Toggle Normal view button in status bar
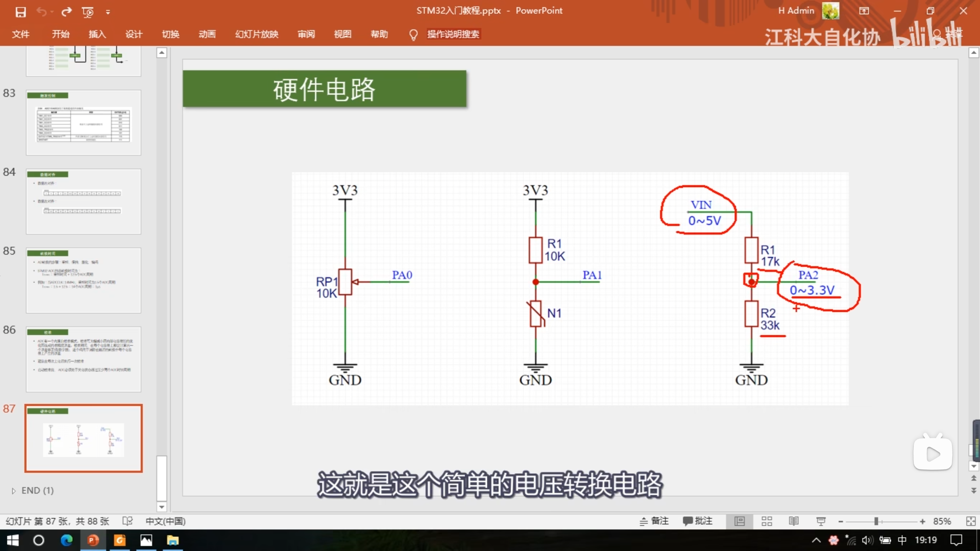 click(x=740, y=521)
